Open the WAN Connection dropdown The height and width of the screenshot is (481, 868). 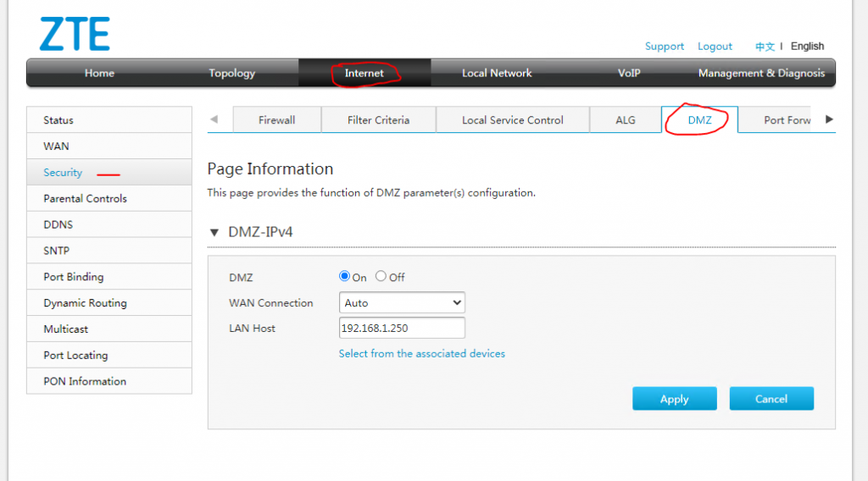[x=402, y=302]
